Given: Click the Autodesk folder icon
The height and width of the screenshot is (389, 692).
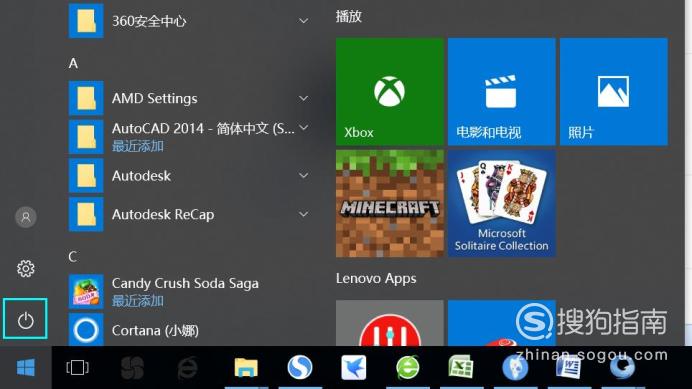Looking at the screenshot, I should coord(86,176).
